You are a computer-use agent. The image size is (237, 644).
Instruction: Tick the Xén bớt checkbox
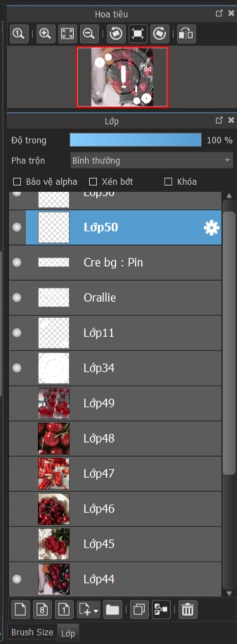point(93,182)
